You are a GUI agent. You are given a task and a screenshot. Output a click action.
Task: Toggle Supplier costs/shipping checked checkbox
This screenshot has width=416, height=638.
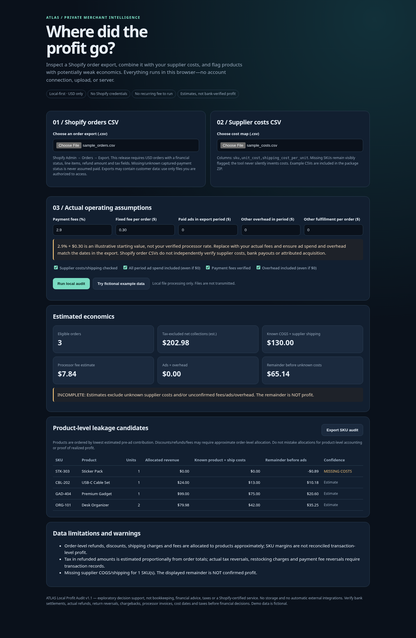pos(56,268)
